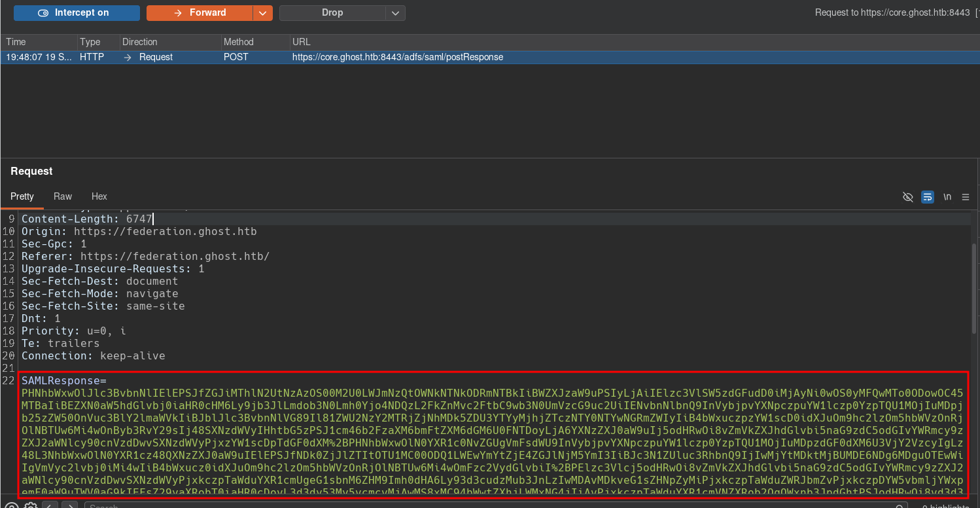This screenshot has height=508, width=980.
Task: Click the SAMLResponse parameter name
Action: pos(61,380)
